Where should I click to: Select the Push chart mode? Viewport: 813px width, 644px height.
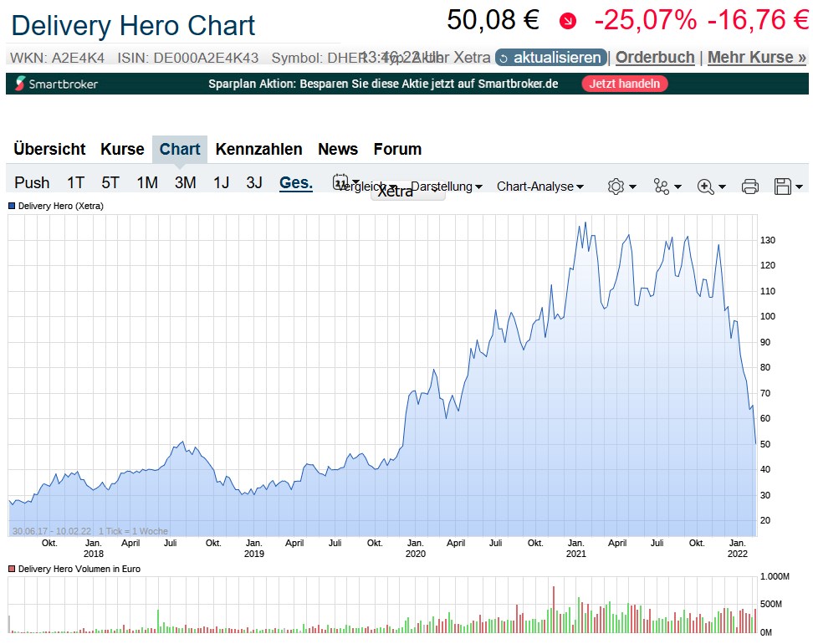click(32, 182)
